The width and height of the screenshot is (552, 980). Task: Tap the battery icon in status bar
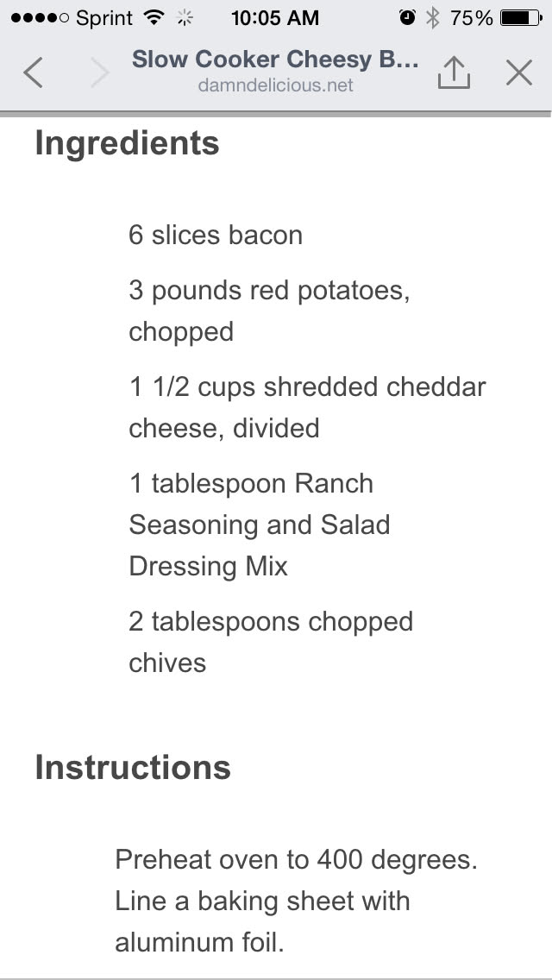(x=521, y=17)
